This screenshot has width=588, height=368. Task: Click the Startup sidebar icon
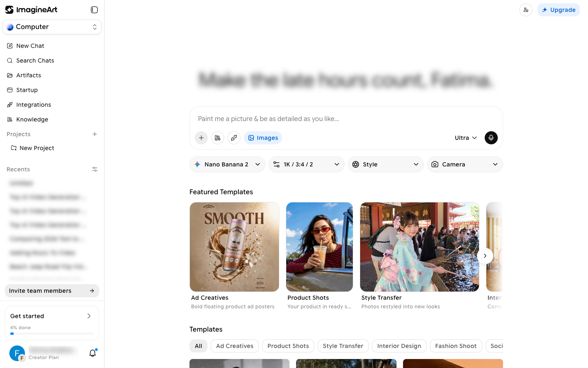[x=10, y=90]
